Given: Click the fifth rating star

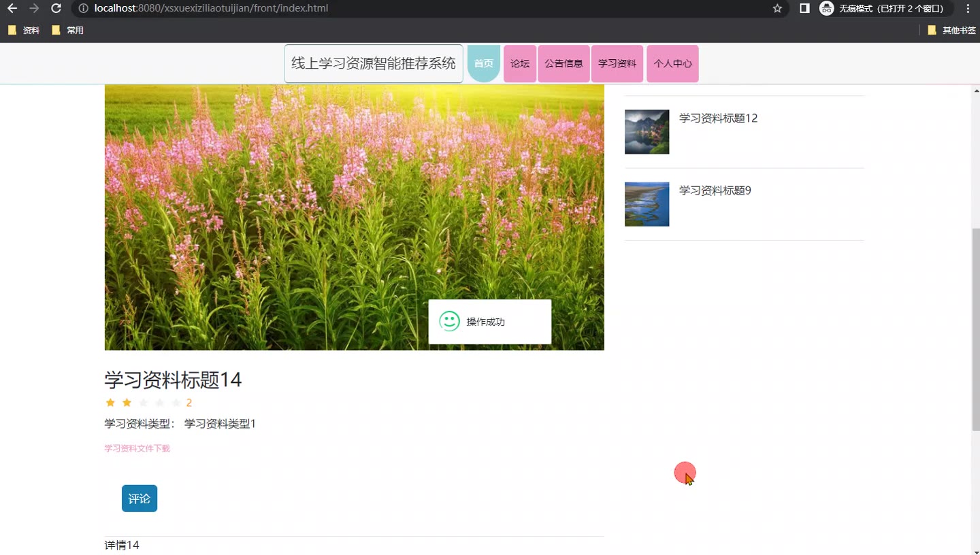Looking at the screenshot, I should pos(176,403).
